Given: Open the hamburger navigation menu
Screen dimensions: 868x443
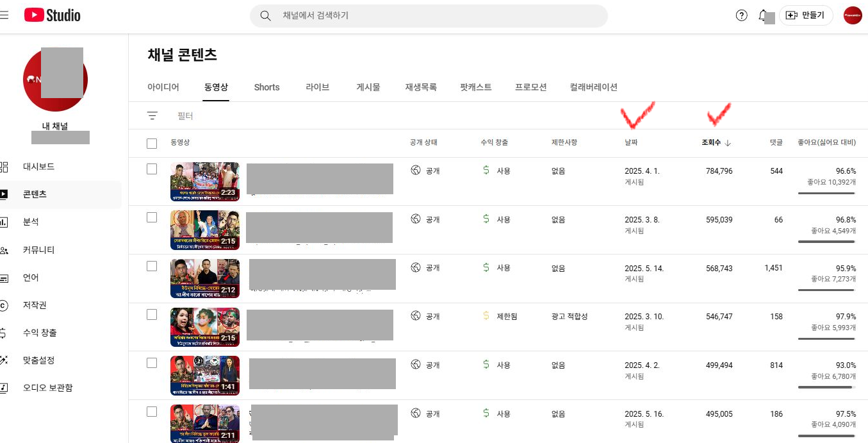Looking at the screenshot, I should coord(4,15).
